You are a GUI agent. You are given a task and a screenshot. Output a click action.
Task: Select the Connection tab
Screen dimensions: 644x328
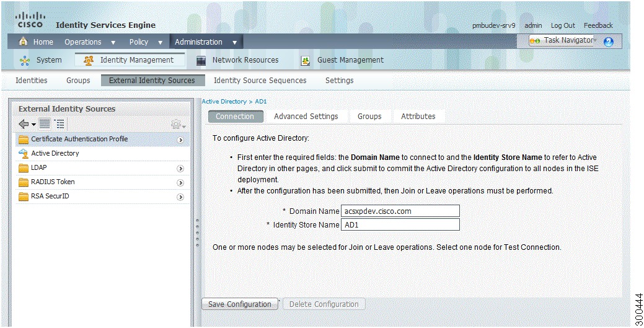tap(235, 117)
